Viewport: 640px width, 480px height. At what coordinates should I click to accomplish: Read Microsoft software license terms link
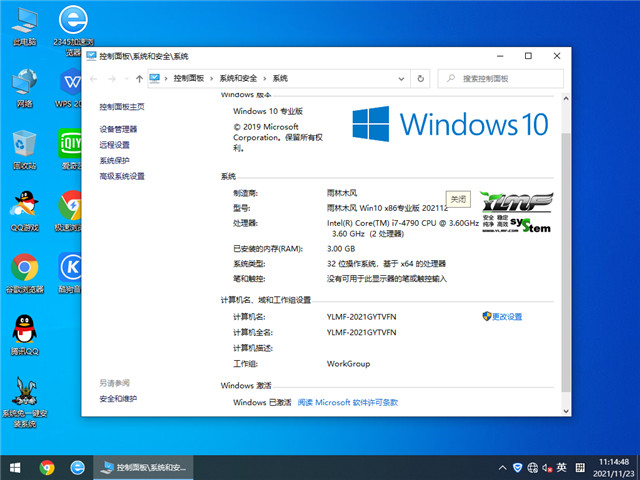pyautogui.click(x=348, y=402)
